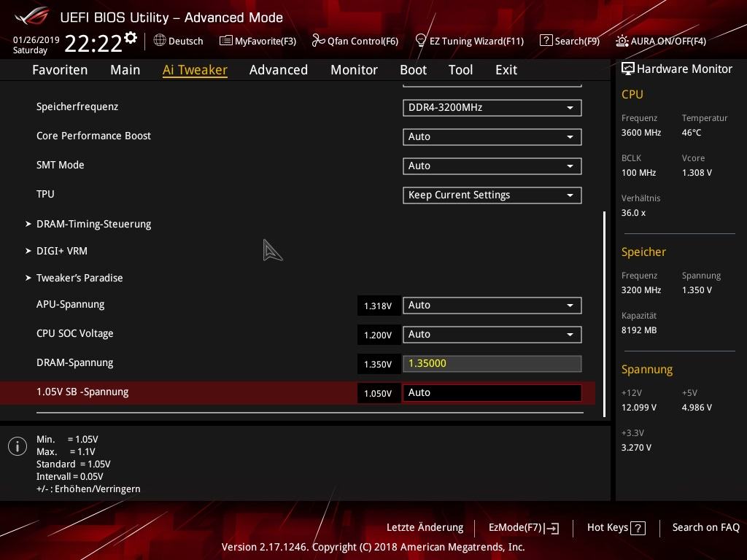Open the Core Performance Boost dropdown

tap(492, 136)
